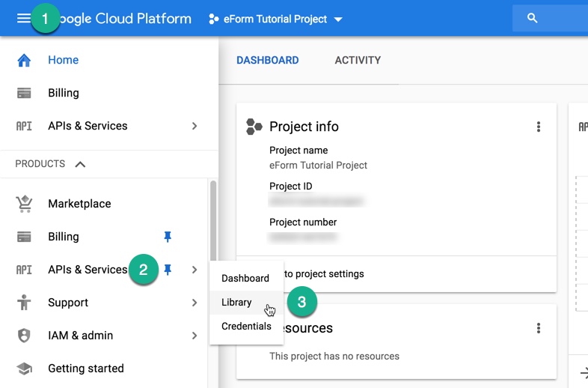Open the eForm Tutorial Project selector dropdown

(275, 19)
